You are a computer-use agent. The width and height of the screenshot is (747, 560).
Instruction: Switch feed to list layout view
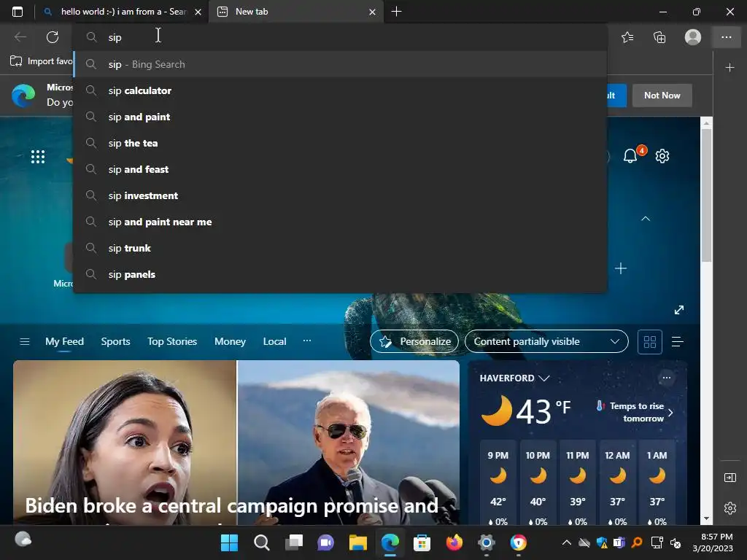[x=678, y=342]
